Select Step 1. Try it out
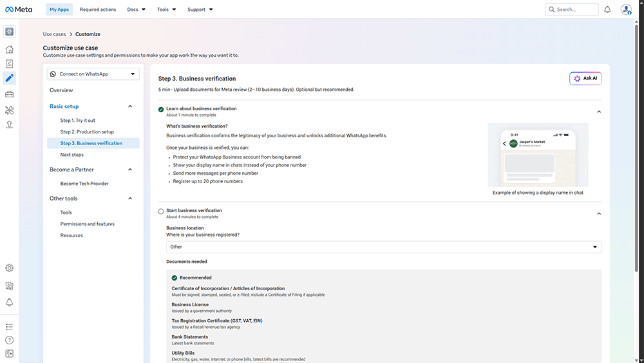The image size is (644, 363). 78,121
